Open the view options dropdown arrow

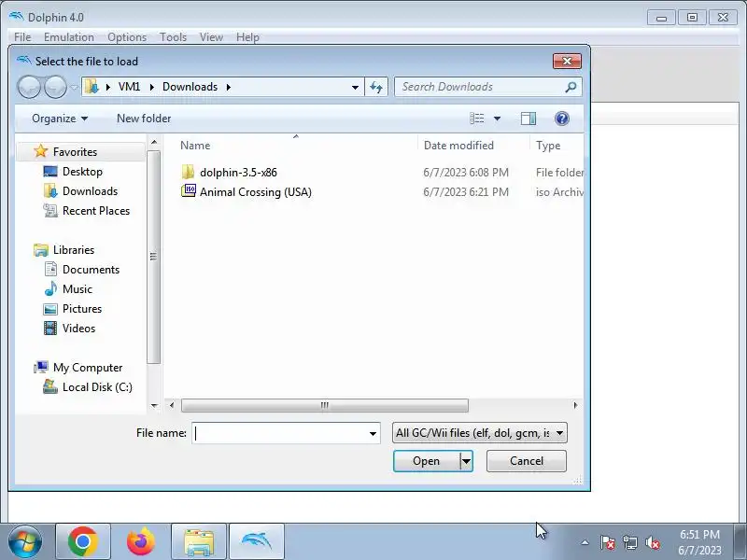click(x=497, y=119)
